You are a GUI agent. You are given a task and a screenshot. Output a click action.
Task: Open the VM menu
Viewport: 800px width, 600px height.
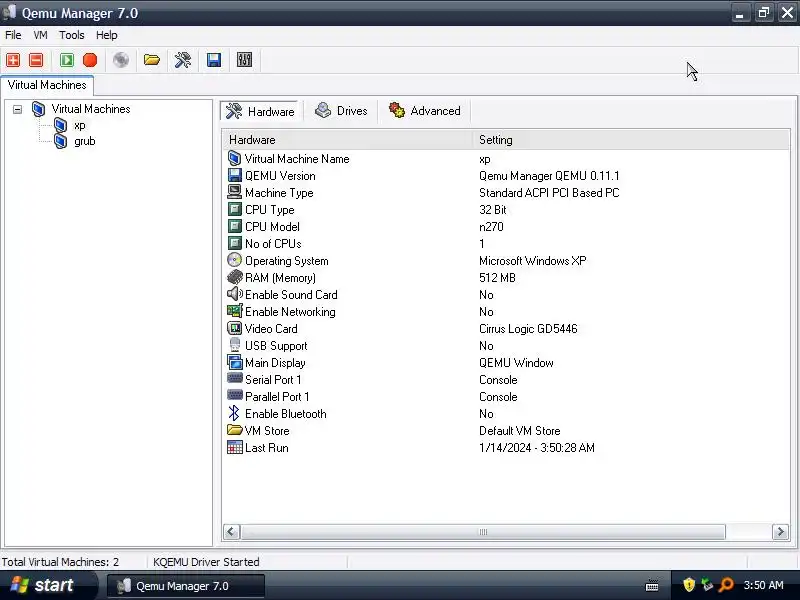tap(40, 35)
